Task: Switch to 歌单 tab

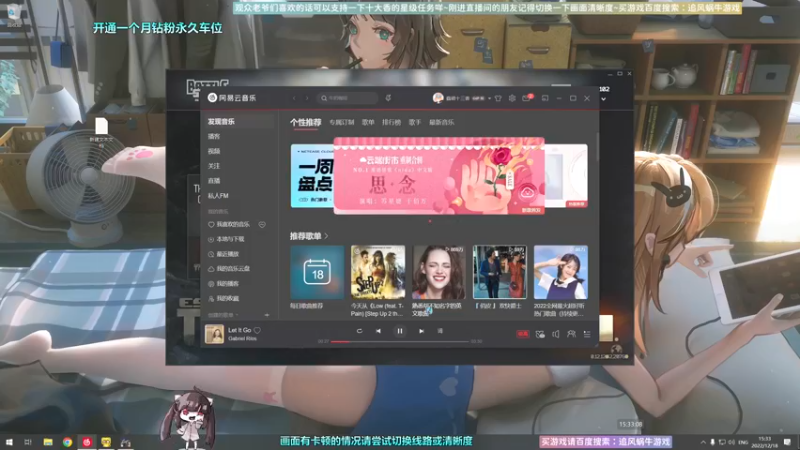Action: (368, 122)
